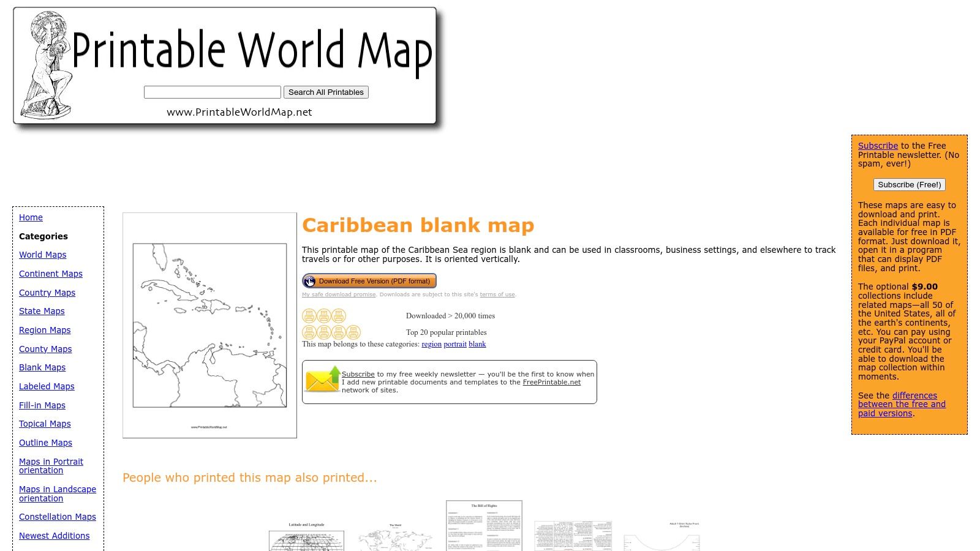Open the blank category link
Screen dimensions: 980x551
coord(477,344)
